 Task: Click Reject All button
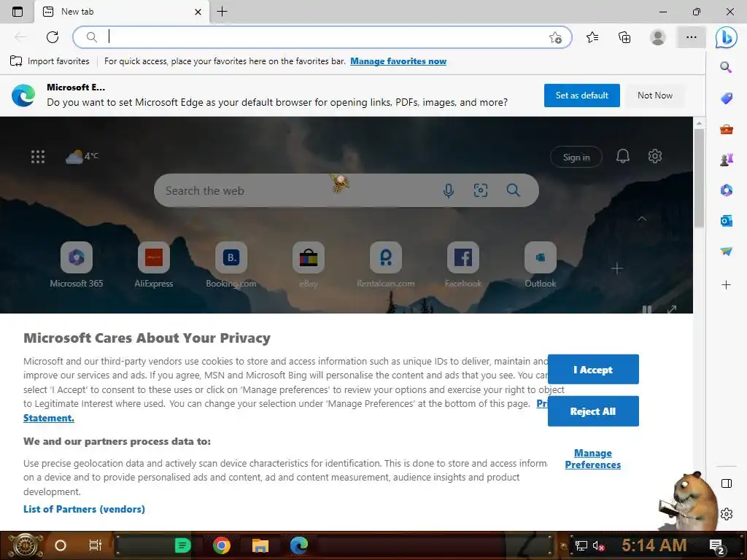tap(593, 411)
